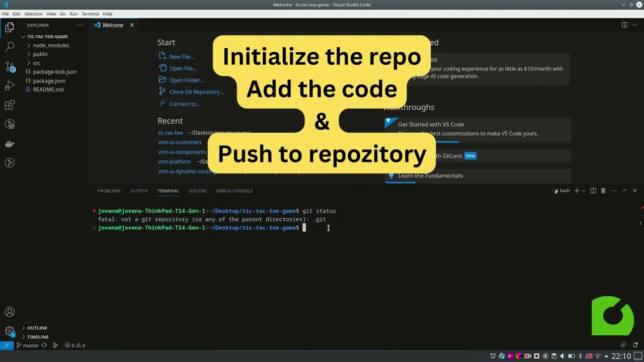Screen dimensions: 644x362
Task: Open the Edit menu
Action: tap(17, 14)
